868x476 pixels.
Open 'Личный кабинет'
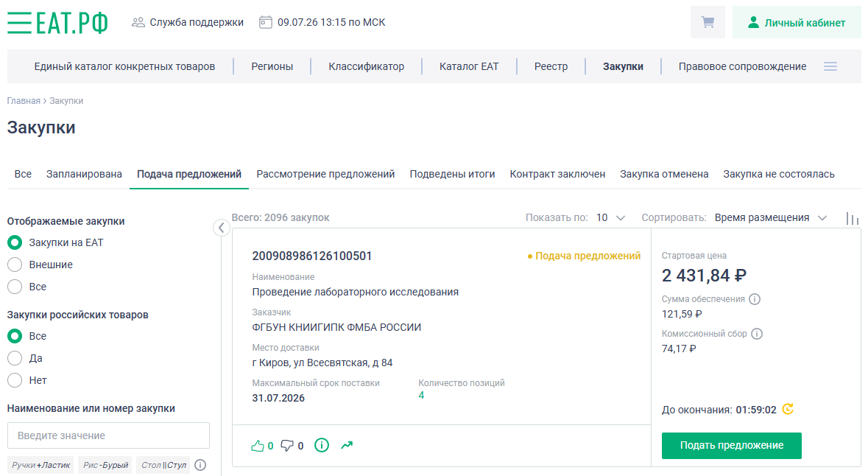797,22
